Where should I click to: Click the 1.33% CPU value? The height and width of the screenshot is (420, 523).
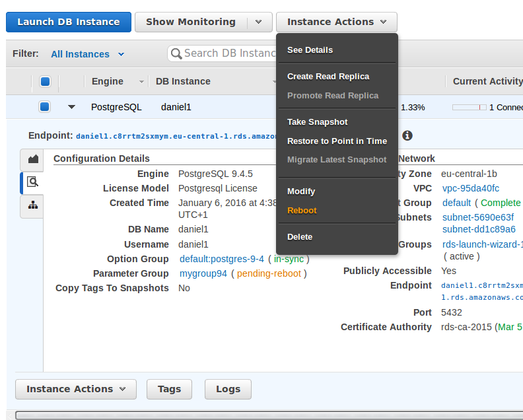click(x=413, y=108)
